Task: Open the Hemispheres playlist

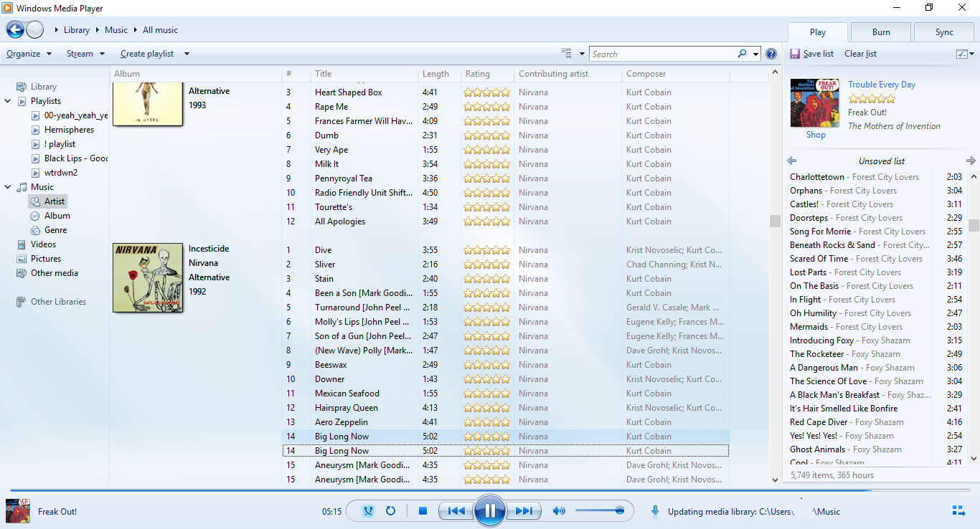Action: 69,130
